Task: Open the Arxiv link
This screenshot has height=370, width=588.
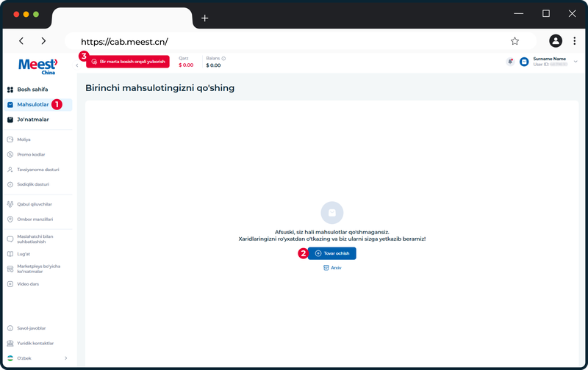Action: [x=332, y=268]
